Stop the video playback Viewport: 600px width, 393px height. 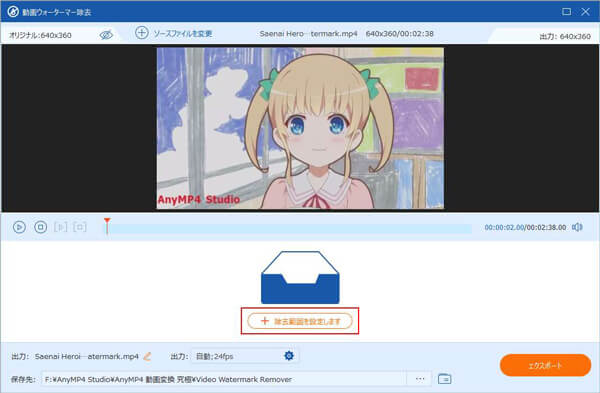pos(41,227)
